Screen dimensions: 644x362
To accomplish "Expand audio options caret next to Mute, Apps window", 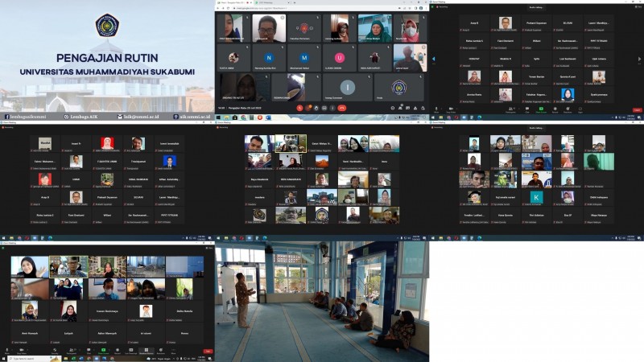I will click(441, 109).
